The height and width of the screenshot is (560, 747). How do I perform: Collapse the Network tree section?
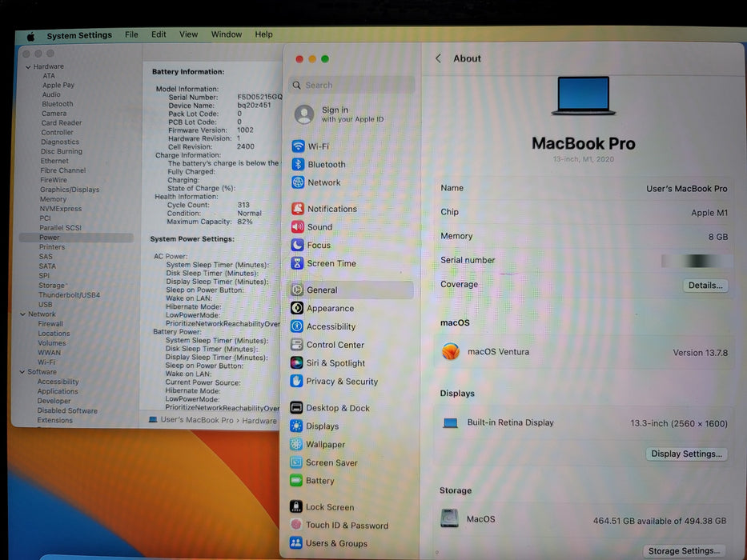(23, 314)
